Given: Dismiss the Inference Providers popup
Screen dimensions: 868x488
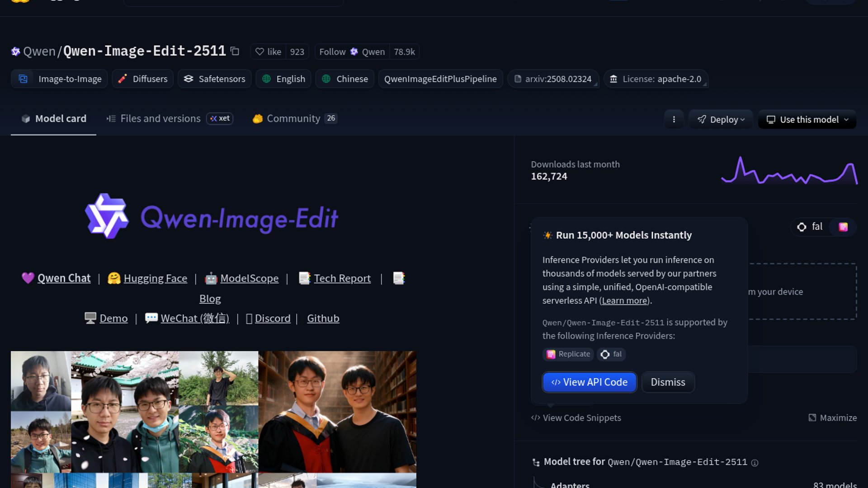Looking at the screenshot, I should click(668, 382).
